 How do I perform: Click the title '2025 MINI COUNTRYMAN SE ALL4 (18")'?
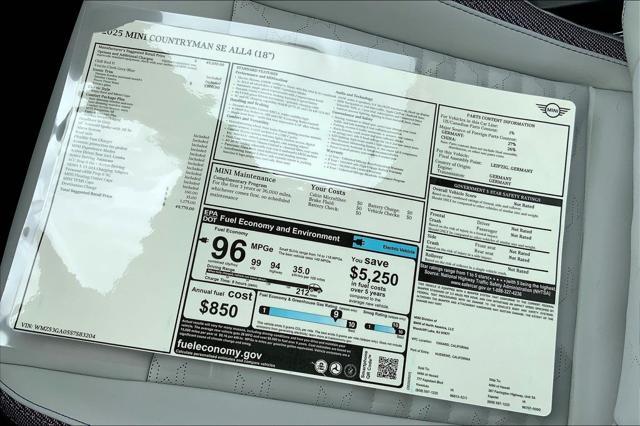click(x=187, y=44)
